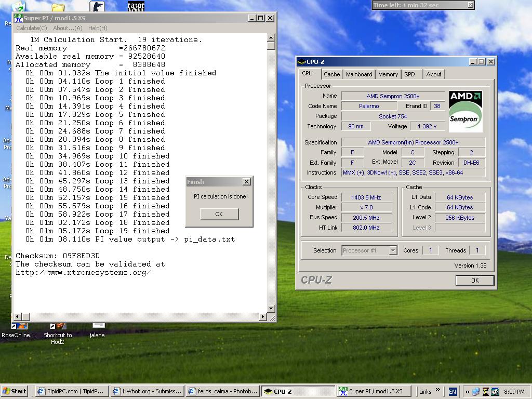Minimize the CPU-Z window
The width and height of the screenshot is (532, 399).
tap(473, 62)
